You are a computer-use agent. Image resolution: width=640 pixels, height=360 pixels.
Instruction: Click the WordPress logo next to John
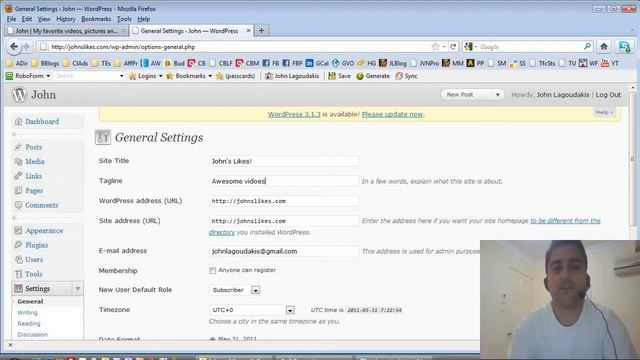pos(19,95)
